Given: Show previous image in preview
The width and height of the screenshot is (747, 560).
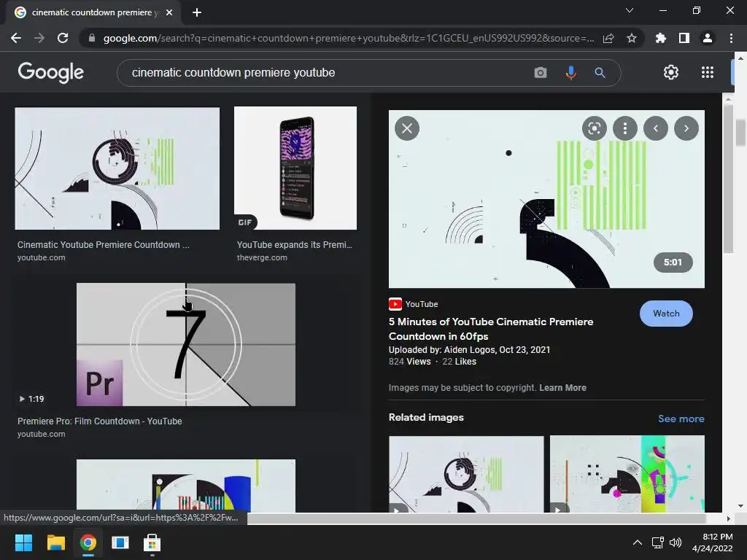Looking at the screenshot, I should point(656,128).
